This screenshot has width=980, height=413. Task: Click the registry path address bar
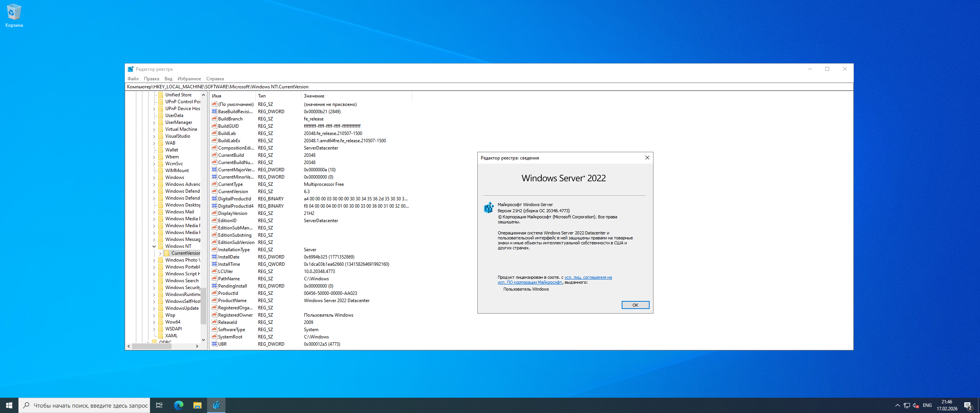(x=459, y=87)
